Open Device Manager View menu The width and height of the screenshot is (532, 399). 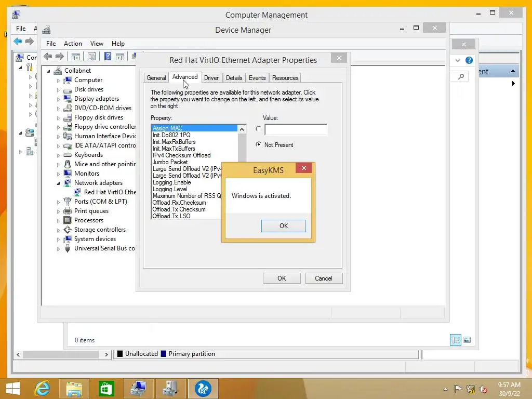click(97, 44)
